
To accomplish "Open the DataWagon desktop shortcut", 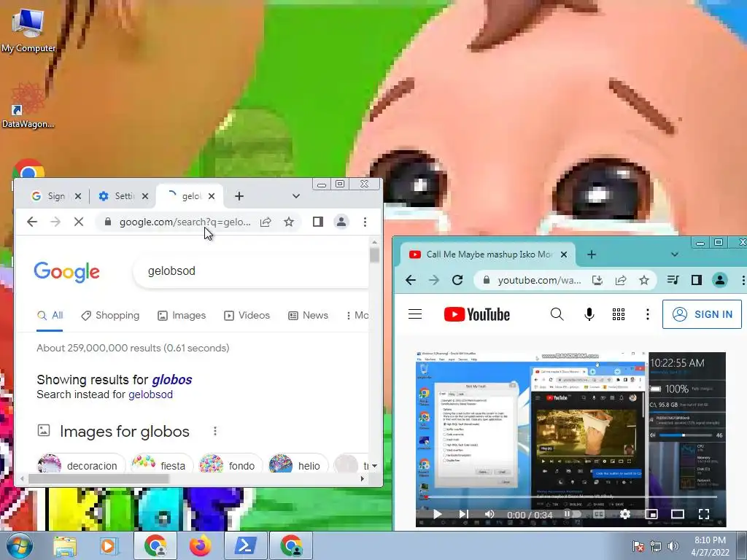I will [28, 105].
